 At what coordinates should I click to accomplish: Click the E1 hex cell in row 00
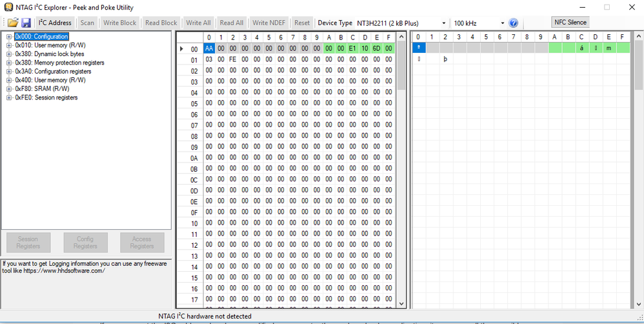pos(352,48)
